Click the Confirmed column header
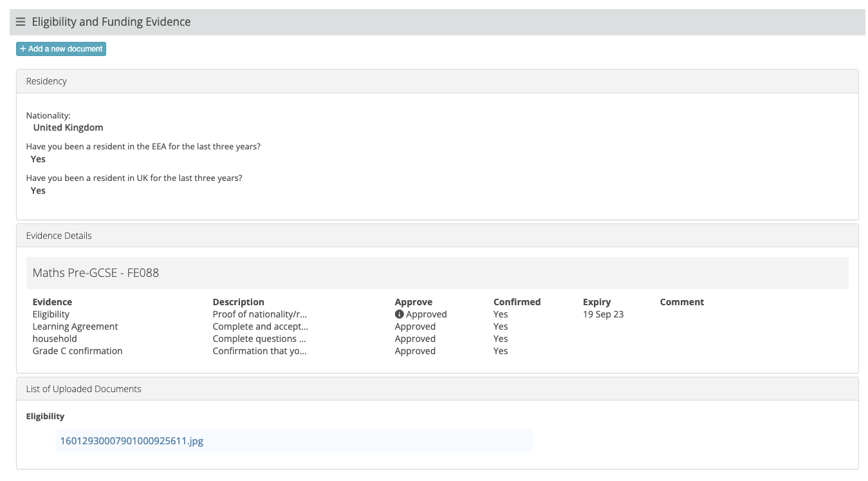The height and width of the screenshot is (481, 868). coord(517,302)
